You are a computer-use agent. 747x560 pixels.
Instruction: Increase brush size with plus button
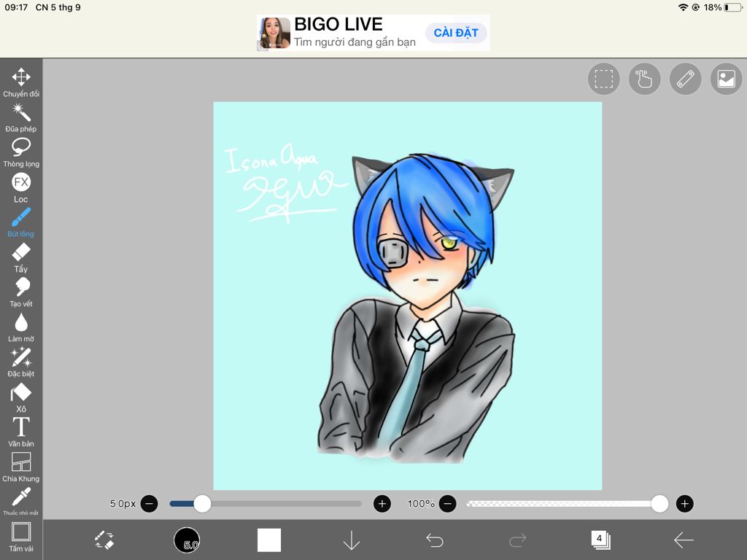tap(382, 503)
